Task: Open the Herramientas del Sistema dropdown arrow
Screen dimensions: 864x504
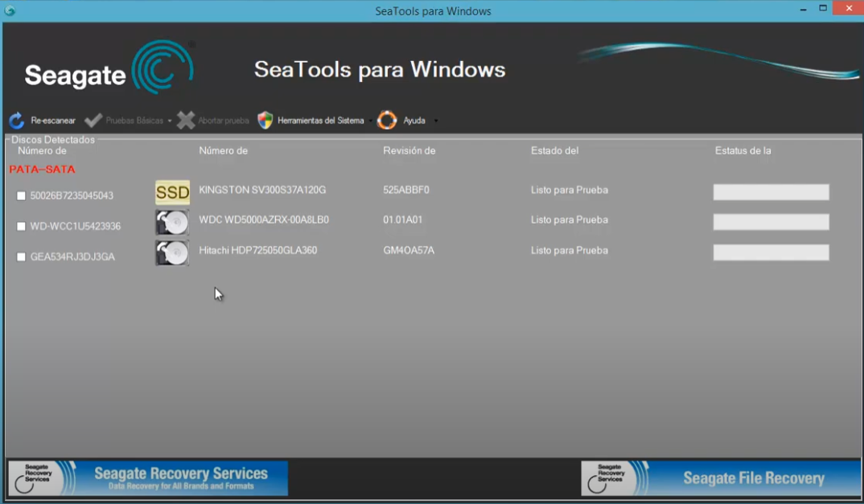Action: (370, 121)
